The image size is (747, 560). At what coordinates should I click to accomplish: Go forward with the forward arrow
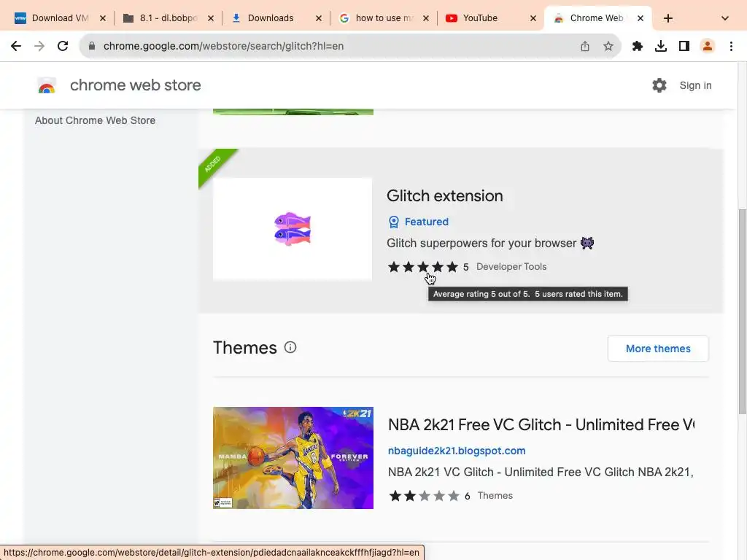click(x=39, y=46)
